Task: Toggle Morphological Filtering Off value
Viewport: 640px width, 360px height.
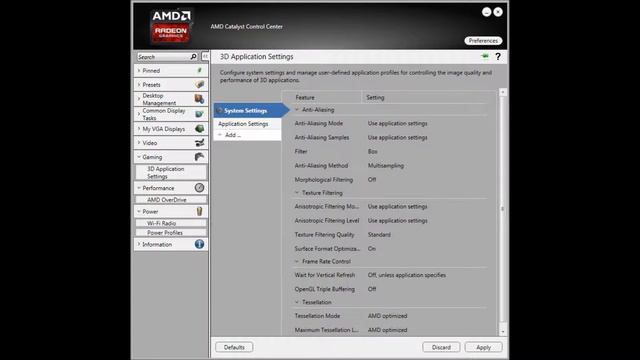Action: point(372,180)
